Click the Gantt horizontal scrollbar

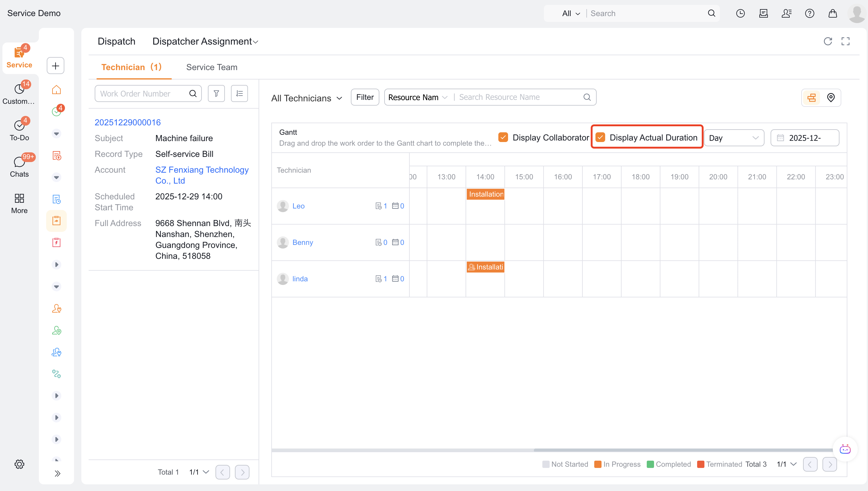(683, 450)
